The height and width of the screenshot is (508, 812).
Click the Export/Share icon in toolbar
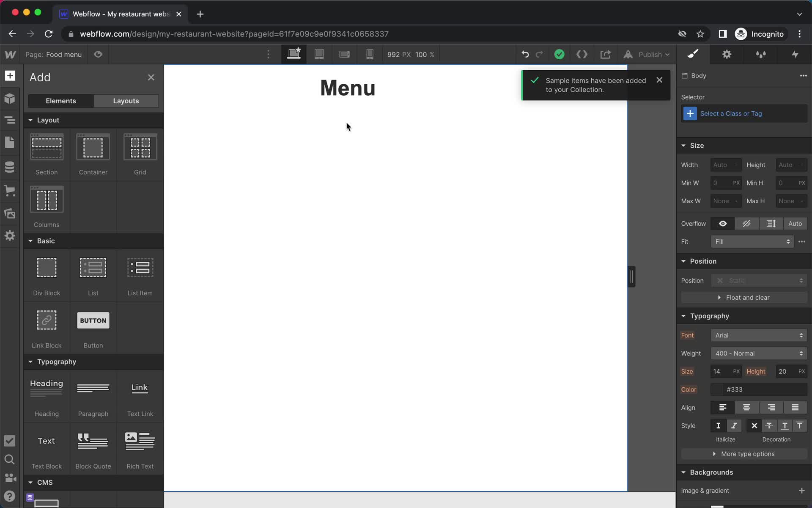pos(605,55)
